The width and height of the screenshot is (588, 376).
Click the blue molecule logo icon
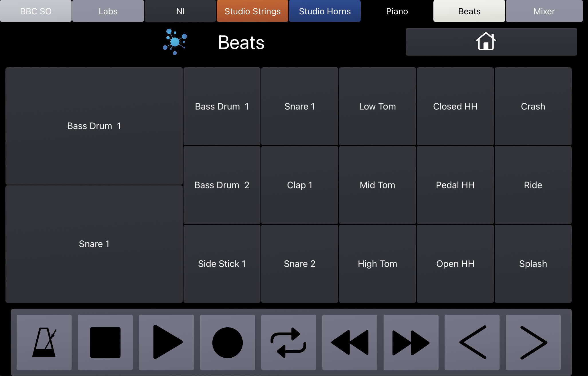click(175, 42)
